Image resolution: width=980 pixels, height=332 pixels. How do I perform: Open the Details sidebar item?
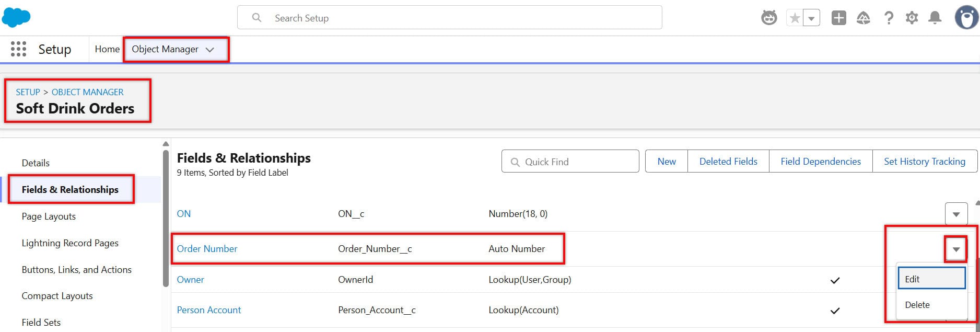pos(36,163)
